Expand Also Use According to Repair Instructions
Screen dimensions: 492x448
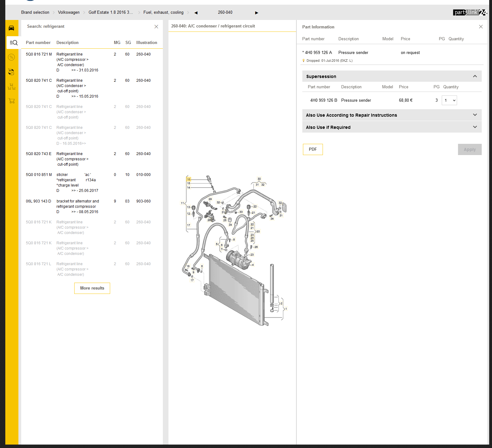pos(475,115)
